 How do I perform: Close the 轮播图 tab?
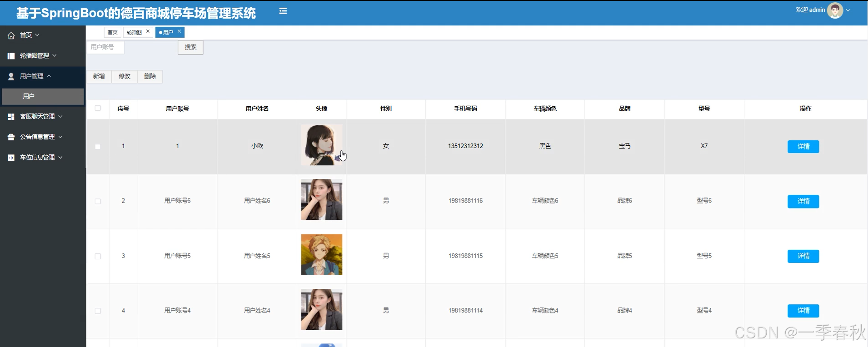148,31
